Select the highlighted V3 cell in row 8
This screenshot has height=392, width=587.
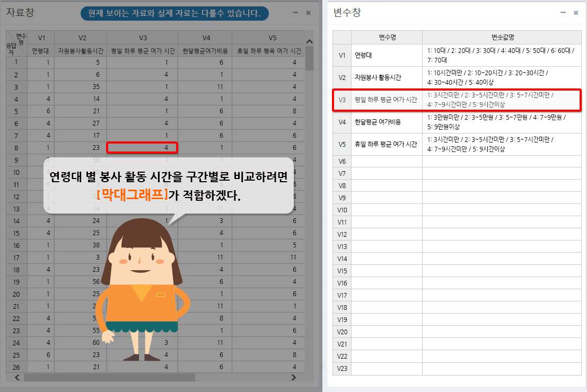(142, 148)
